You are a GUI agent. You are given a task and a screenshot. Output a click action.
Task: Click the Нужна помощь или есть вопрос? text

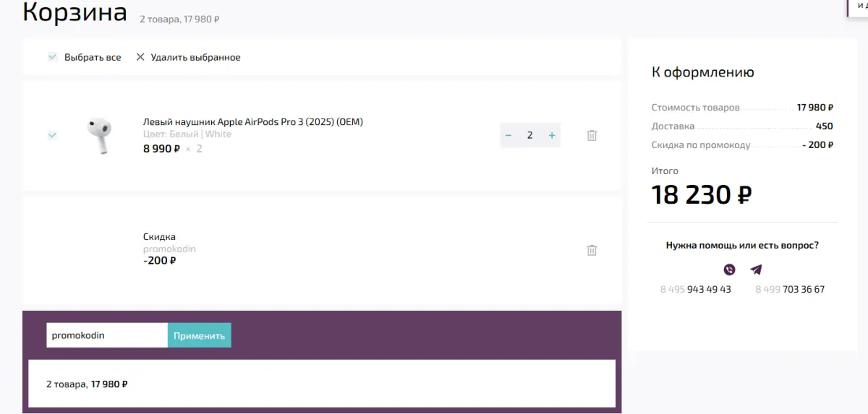[x=742, y=246]
